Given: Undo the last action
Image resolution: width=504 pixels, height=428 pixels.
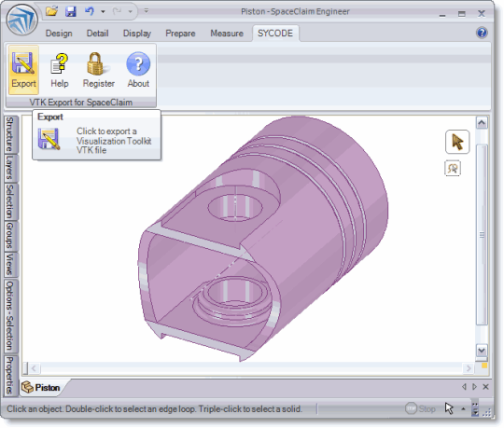Looking at the screenshot, I should click(90, 11).
